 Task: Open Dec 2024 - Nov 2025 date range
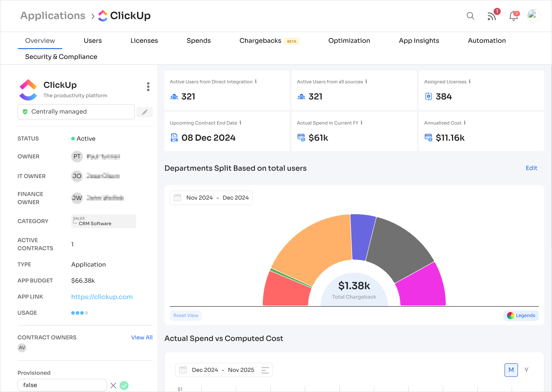[x=224, y=370]
